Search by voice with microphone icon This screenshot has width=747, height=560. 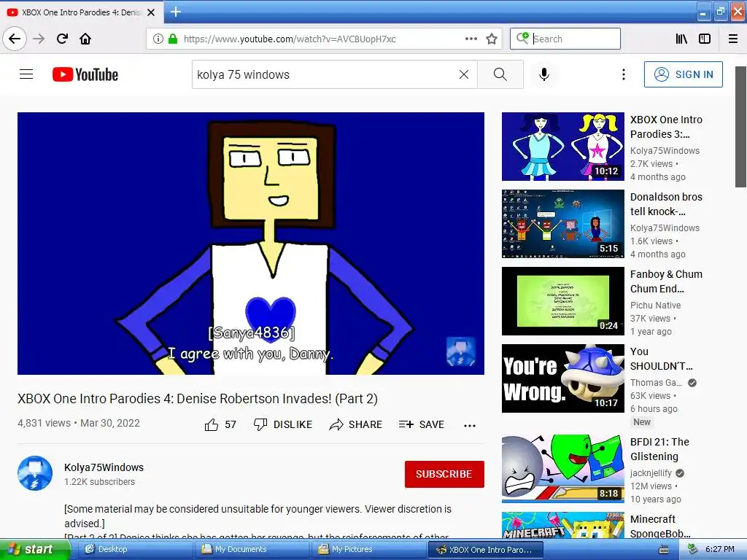coord(544,74)
